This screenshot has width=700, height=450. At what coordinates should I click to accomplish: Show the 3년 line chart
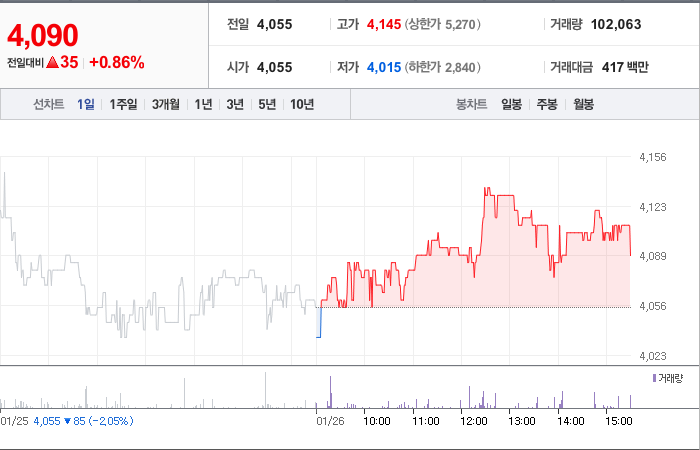pyautogui.click(x=235, y=104)
